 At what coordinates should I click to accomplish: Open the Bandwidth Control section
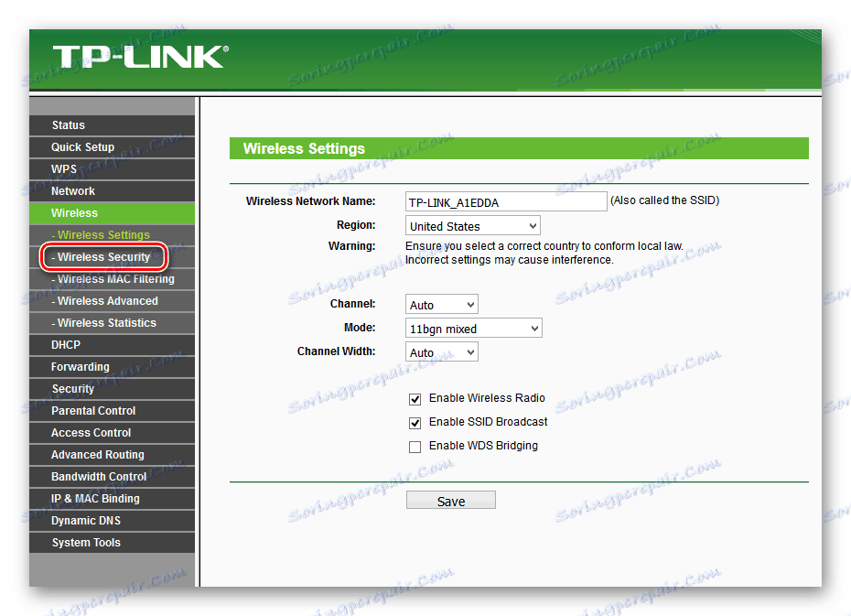pyautogui.click(x=95, y=476)
